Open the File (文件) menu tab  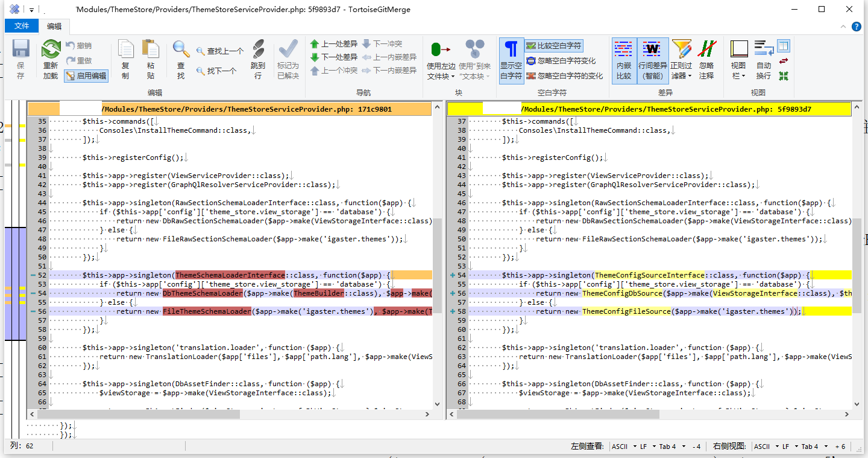pyautogui.click(x=22, y=26)
